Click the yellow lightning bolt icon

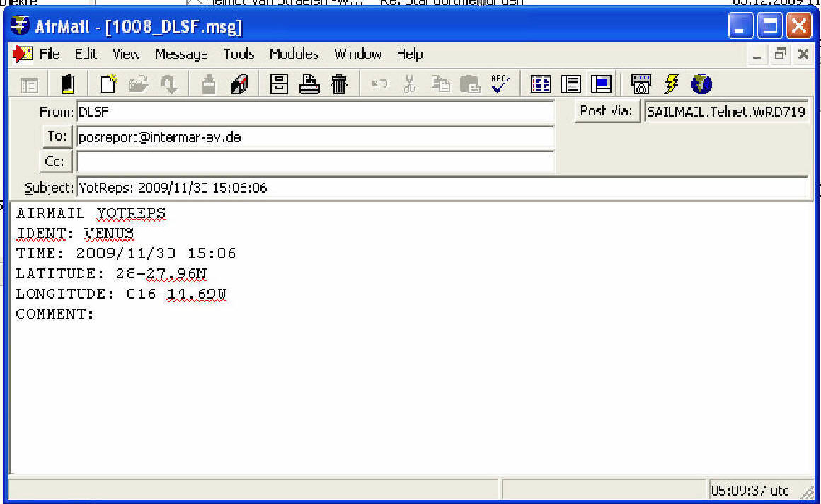tap(671, 84)
